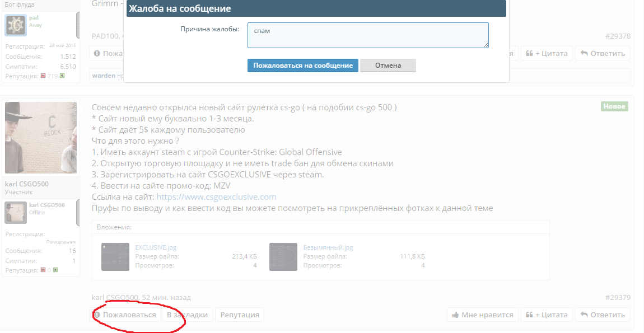The width and height of the screenshot is (644, 333).
Task: Click 'Симпатии: 6.510' stat for pad
Action: pyautogui.click(x=41, y=67)
